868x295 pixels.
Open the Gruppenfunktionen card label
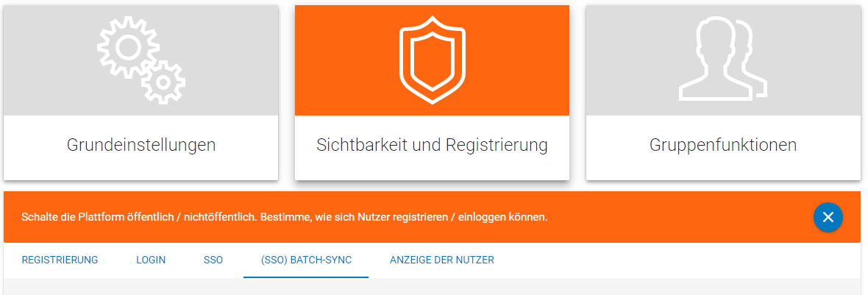tap(723, 145)
